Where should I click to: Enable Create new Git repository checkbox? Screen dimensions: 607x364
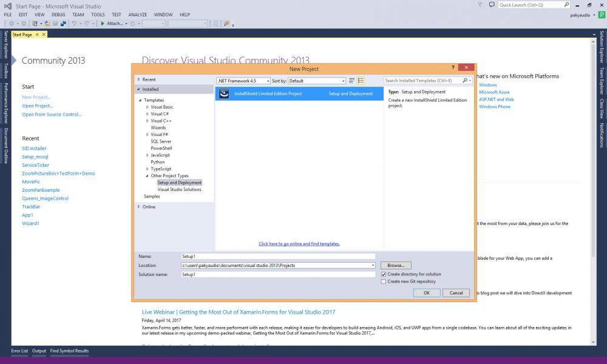[383, 281]
